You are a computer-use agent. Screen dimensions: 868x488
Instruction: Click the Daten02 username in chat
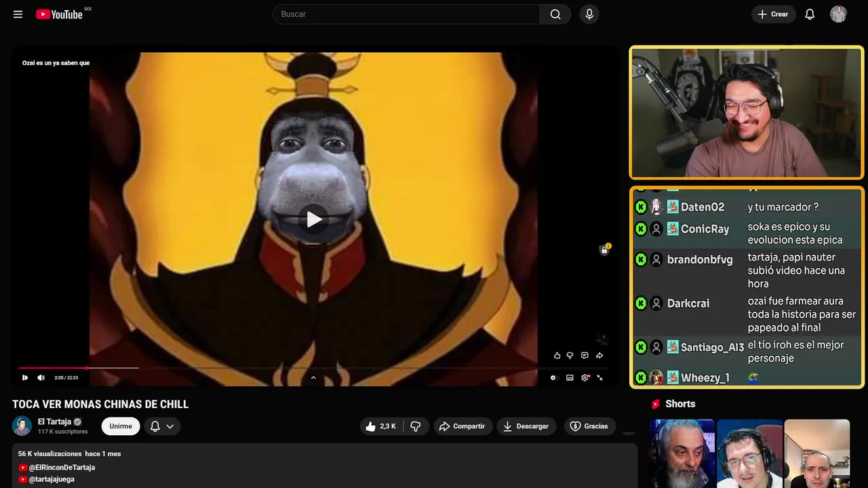click(703, 207)
